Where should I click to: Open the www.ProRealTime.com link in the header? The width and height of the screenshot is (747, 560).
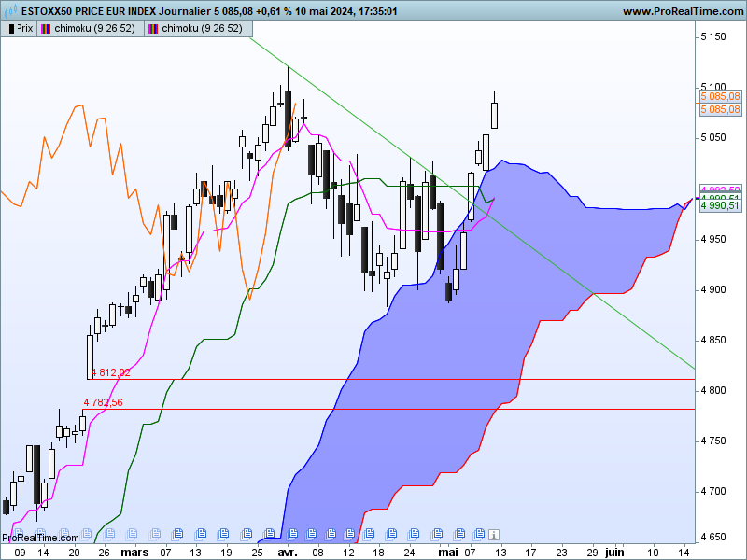point(683,11)
